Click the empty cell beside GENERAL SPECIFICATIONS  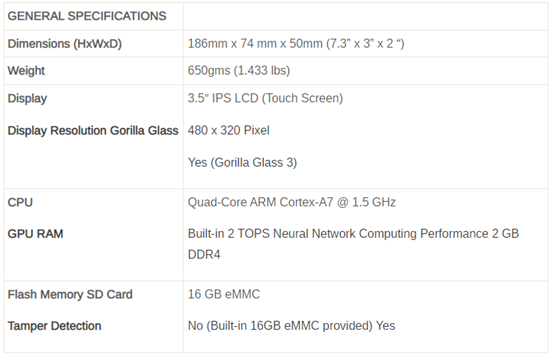click(x=365, y=16)
